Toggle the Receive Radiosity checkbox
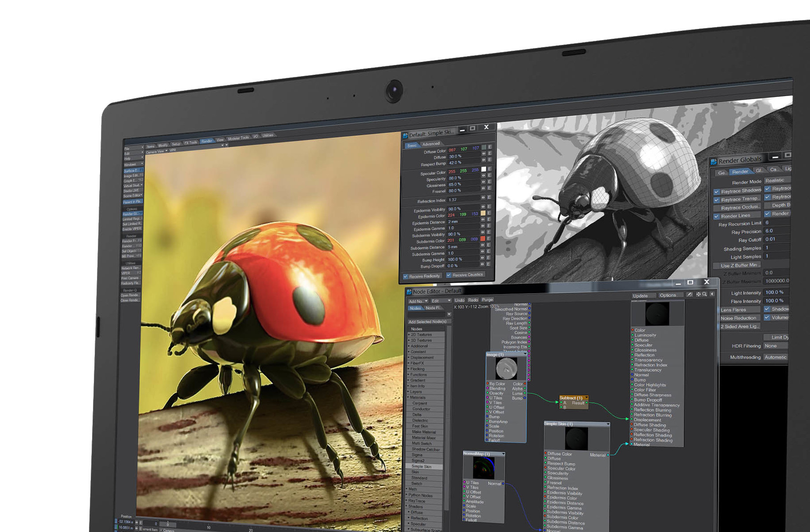This screenshot has height=532, width=810. (x=406, y=276)
